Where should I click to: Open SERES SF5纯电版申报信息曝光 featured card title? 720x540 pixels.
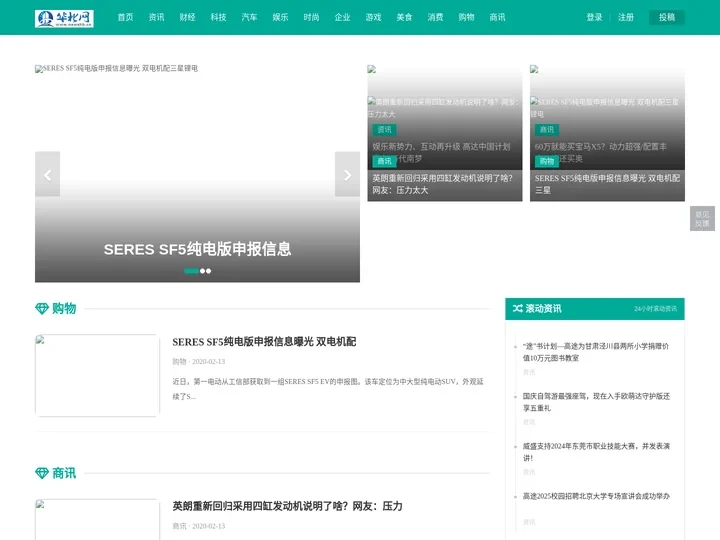pos(607,184)
